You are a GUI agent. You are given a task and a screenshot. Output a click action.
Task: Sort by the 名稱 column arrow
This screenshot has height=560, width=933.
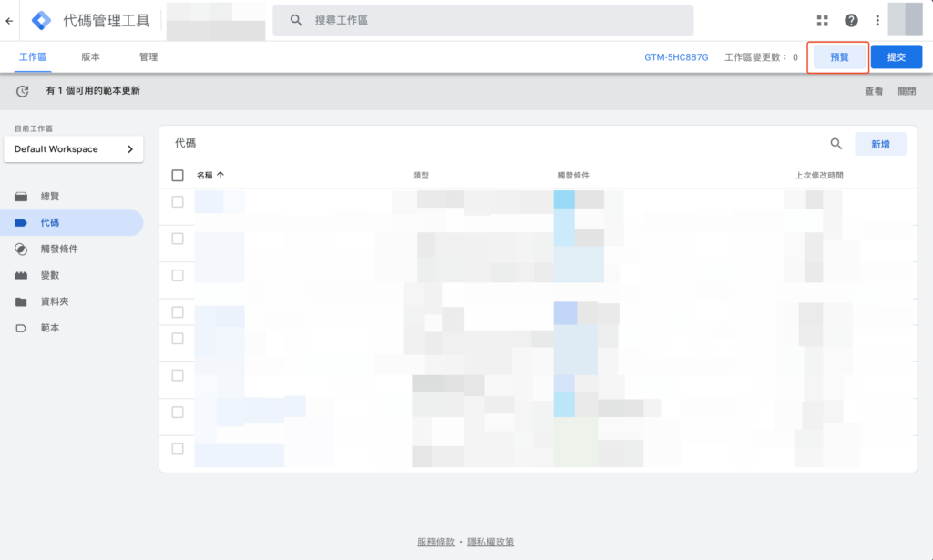[x=220, y=175]
